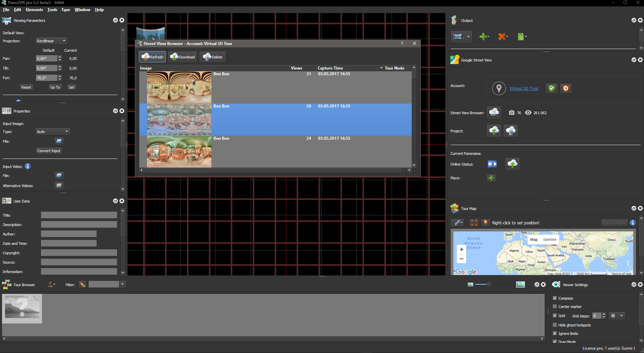Open the Window menu
Image resolution: width=644 pixels, height=353 pixels.
(x=83, y=10)
